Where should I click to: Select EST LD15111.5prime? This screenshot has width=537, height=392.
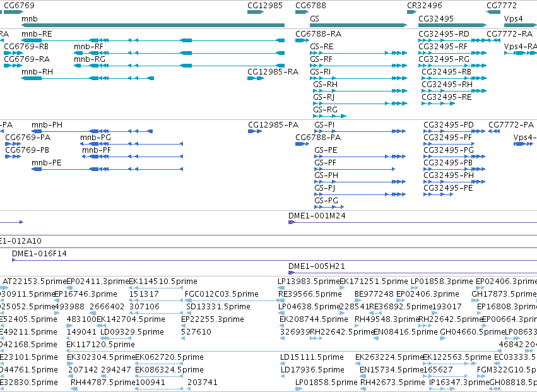282,364
